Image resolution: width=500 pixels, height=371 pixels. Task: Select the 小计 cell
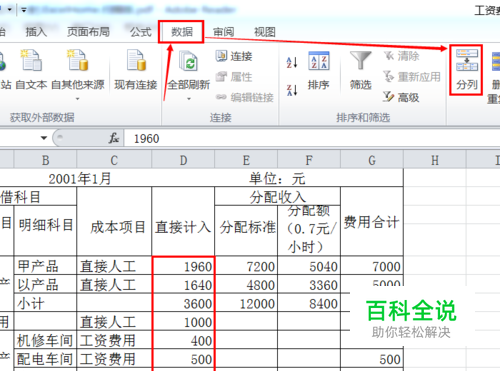coord(45,303)
